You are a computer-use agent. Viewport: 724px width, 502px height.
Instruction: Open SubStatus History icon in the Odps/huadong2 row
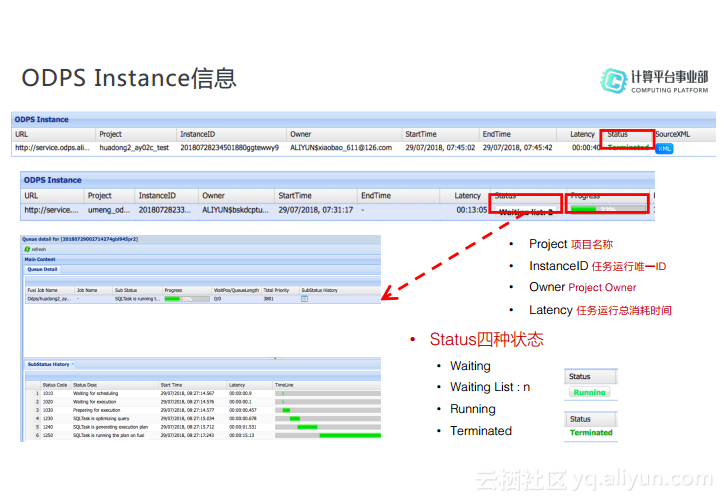304,299
